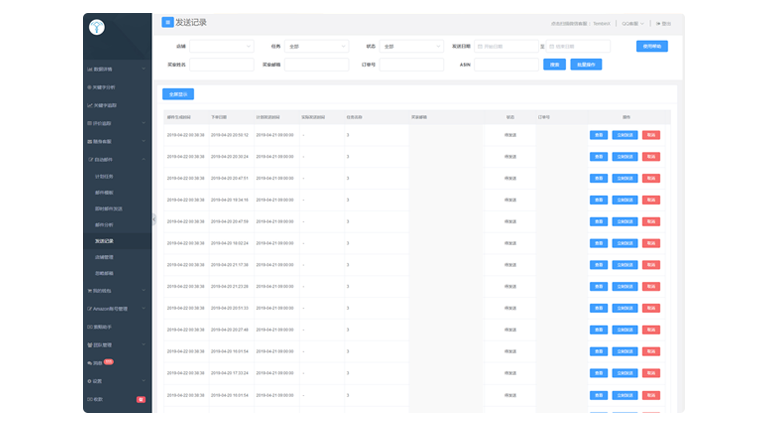Click the 状态 column header in the table
Screen dimensions: 768x440
(510, 118)
